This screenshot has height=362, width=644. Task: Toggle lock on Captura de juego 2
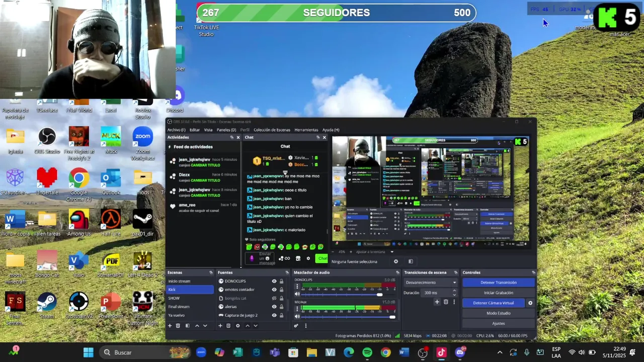pyautogui.click(x=282, y=315)
